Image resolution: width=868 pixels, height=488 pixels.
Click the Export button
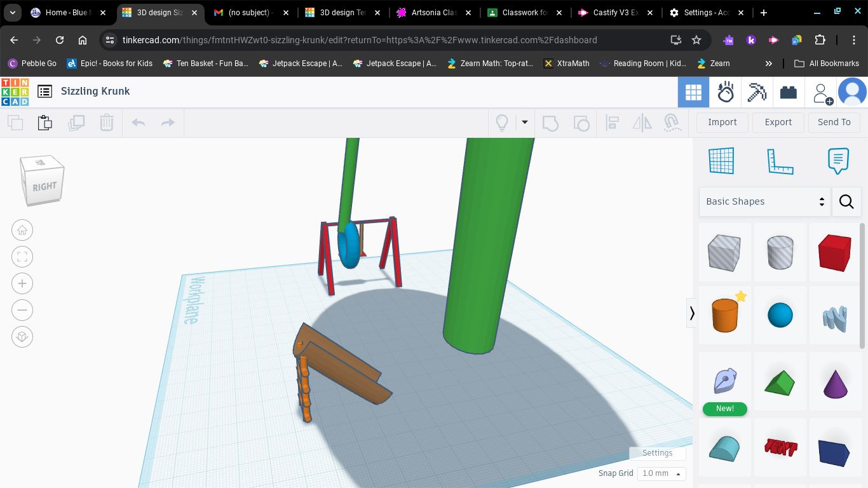click(x=778, y=122)
